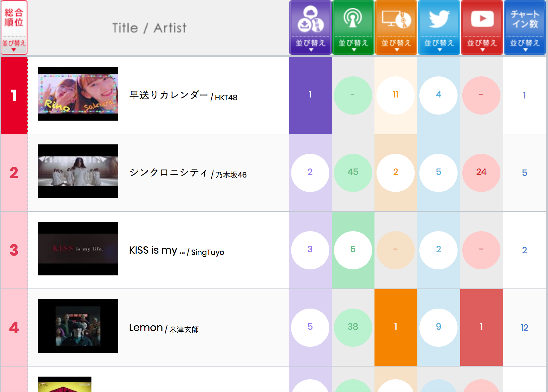Click the 総合順位 overall rank header
The image size is (548, 392).
pos(14,18)
